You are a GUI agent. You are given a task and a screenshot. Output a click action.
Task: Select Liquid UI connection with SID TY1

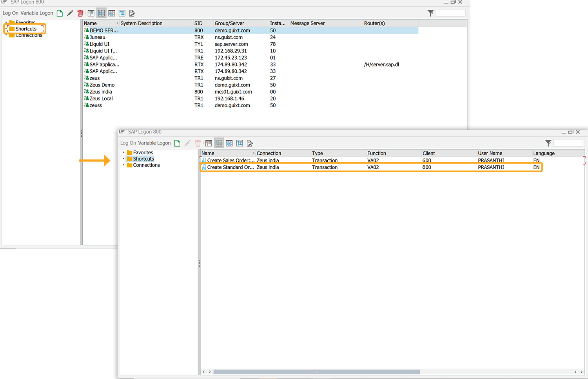[x=250, y=44]
